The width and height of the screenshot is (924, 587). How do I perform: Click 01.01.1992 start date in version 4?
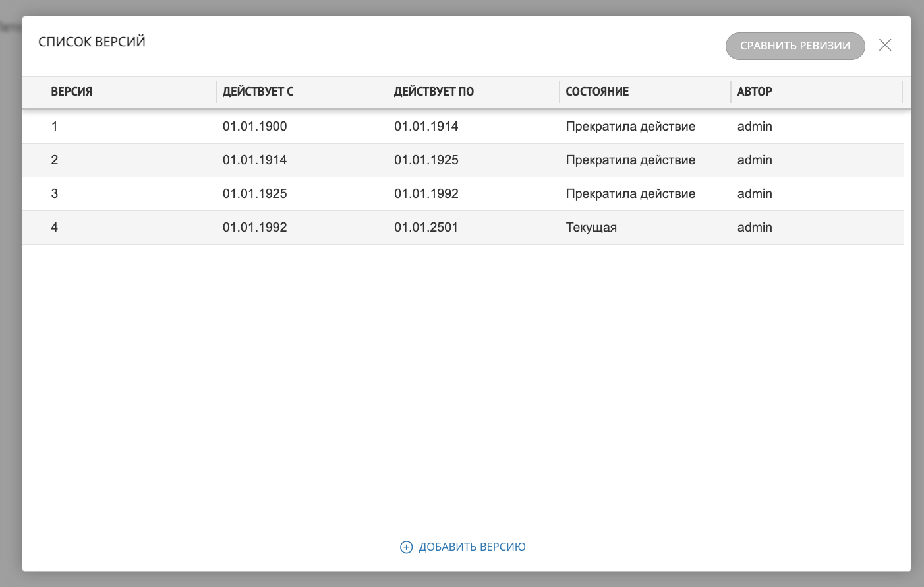[x=254, y=228]
